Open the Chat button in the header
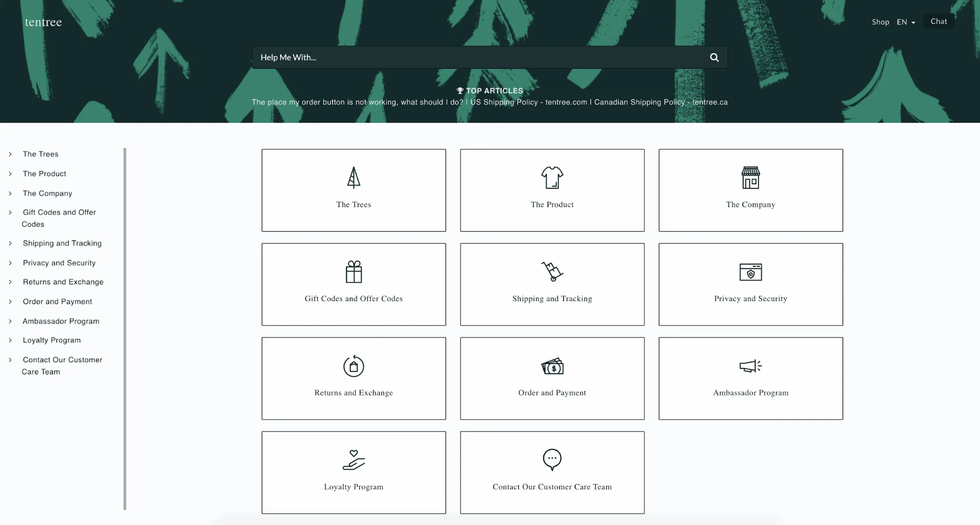Viewport: 980px width, 525px height. 939,21
